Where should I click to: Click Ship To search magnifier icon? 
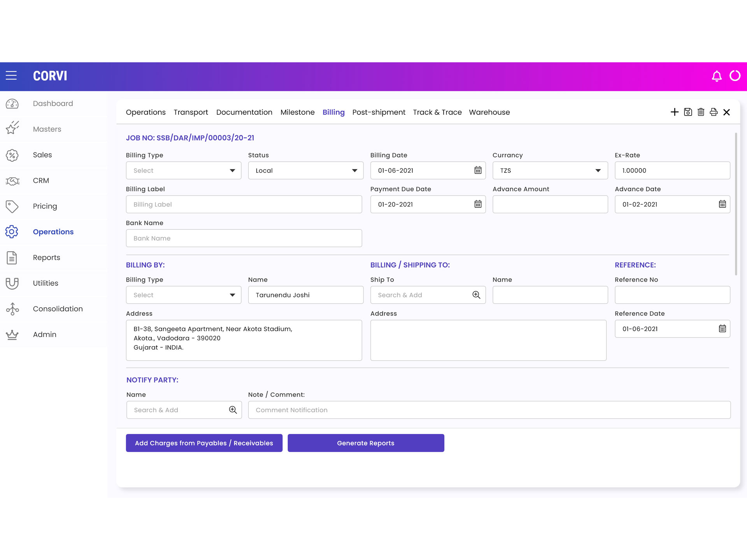pyautogui.click(x=476, y=295)
